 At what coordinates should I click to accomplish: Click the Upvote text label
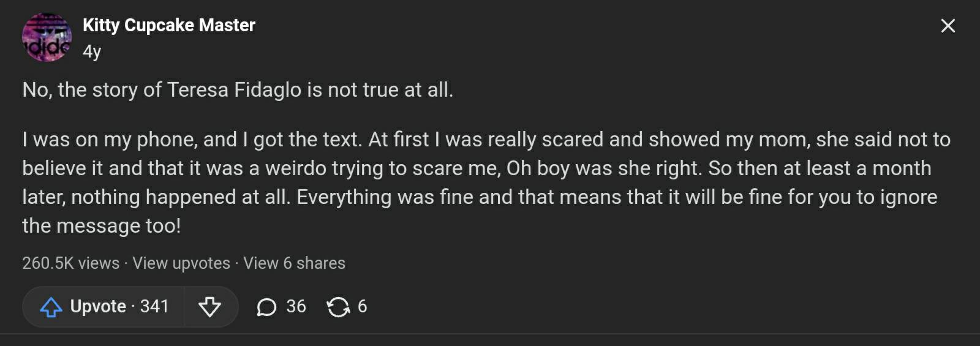[x=98, y=306]
